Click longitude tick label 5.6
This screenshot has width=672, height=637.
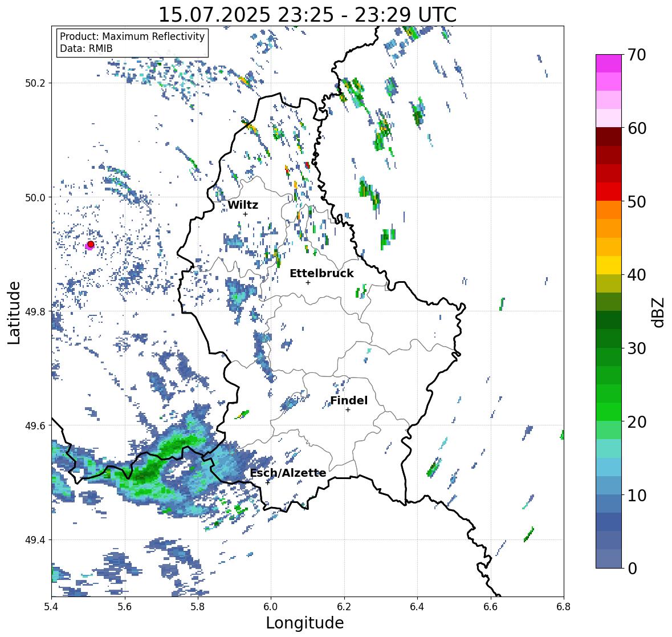click(125, 607)
